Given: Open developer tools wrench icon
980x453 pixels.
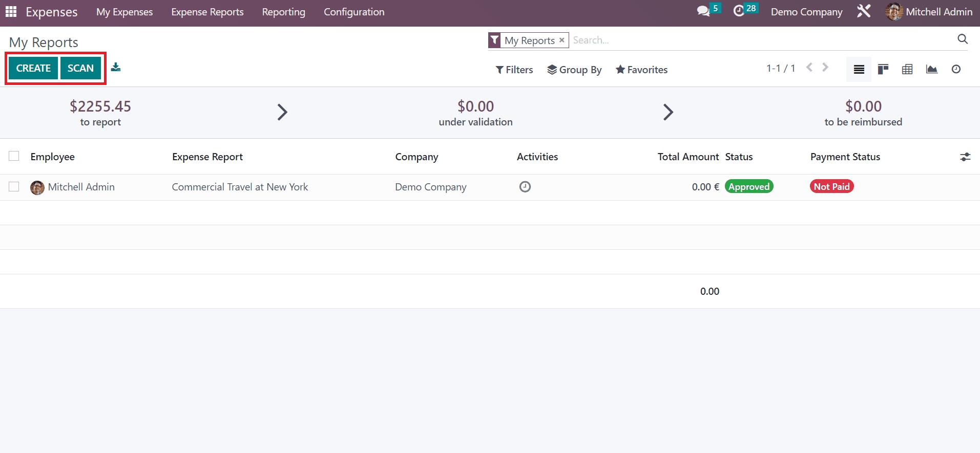Looking at the screenshot, I should coord(864,11).
